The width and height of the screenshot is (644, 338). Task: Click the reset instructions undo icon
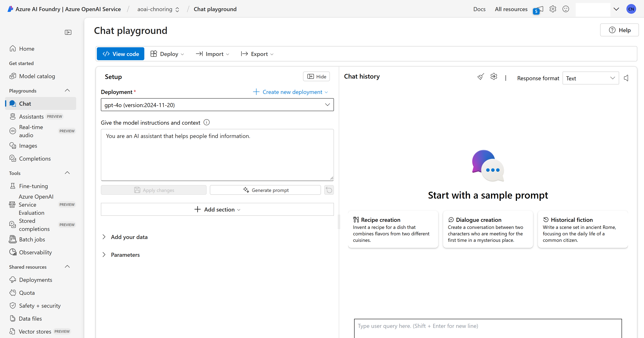tap(329, 190)
